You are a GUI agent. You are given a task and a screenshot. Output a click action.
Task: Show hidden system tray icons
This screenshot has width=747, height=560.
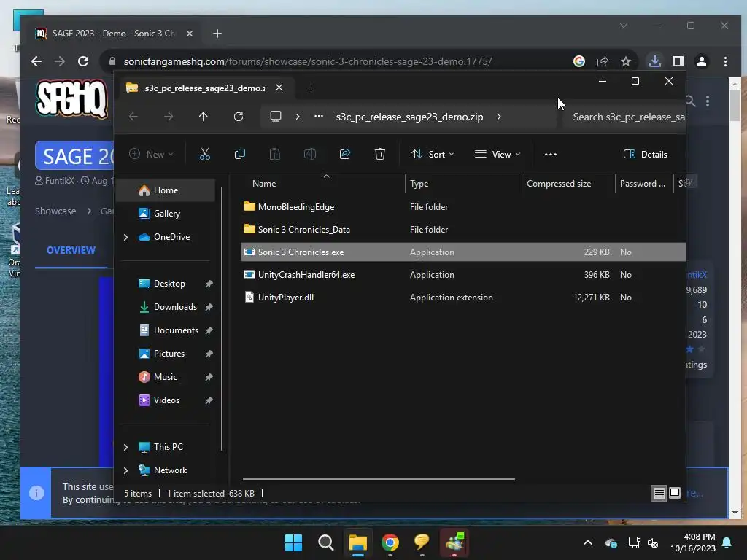pos(588,542)
